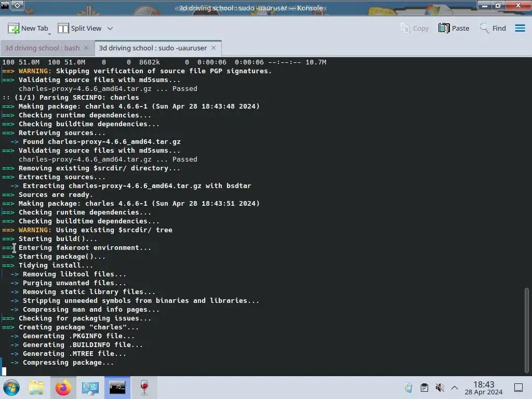Click 'Stripping unneeded symbols from binaries' line
Viewport: 532px width, 399px height.
coord(141,300)
